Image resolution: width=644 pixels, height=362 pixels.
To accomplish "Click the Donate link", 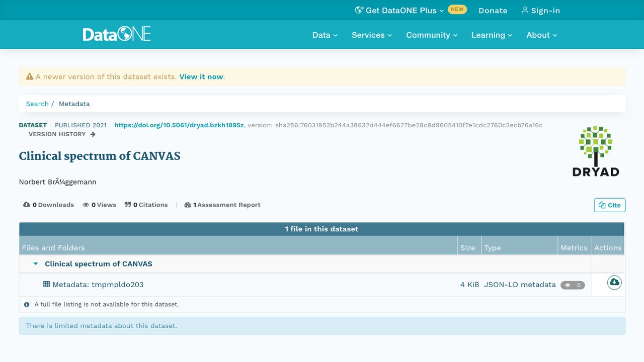I will (x=493, y=11).
